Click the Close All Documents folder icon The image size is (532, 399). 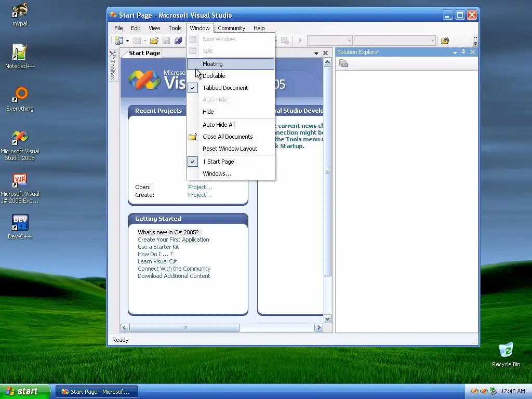(x=193, y=137)
